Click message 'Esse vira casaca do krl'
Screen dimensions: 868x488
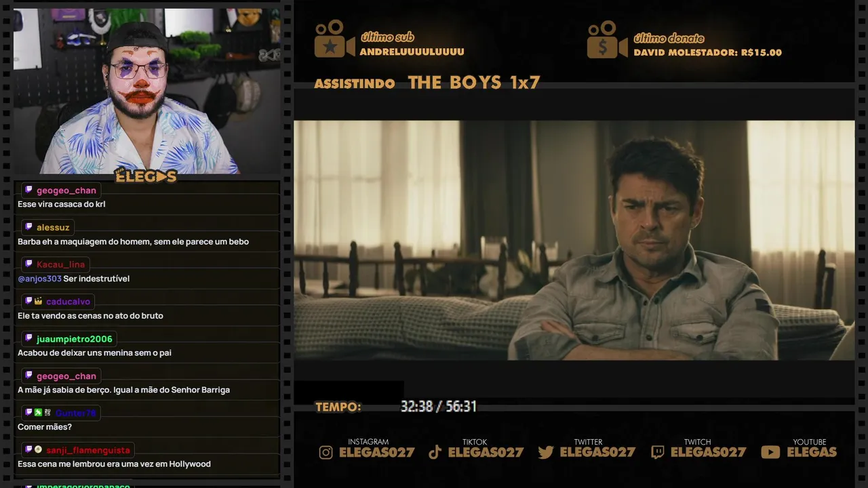[x=62, y=204]
